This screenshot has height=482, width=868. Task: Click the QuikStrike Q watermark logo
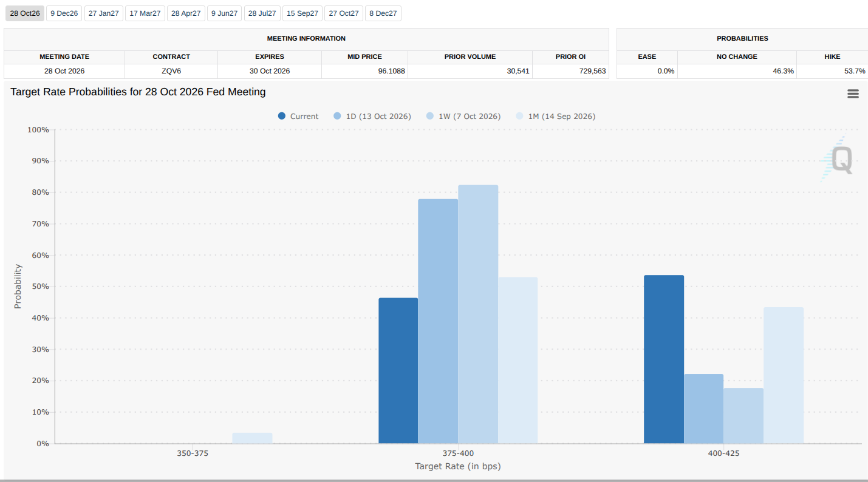tap(837, 159)
